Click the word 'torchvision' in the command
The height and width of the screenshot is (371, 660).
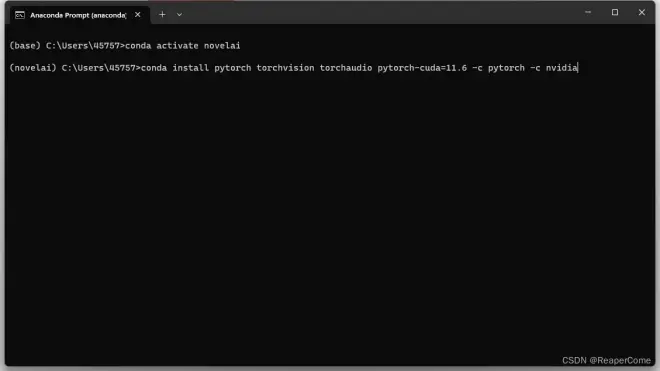coord(285,68)
